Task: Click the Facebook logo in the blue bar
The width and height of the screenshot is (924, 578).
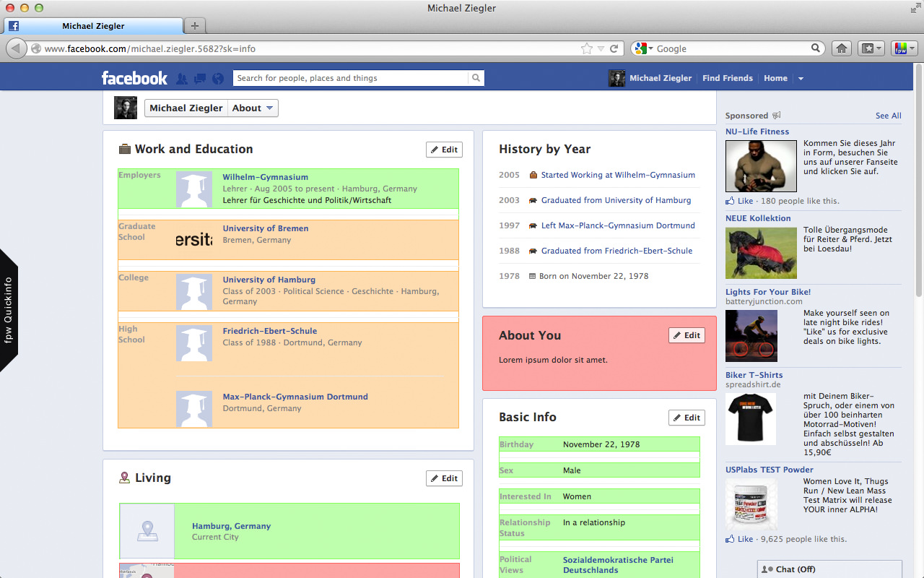Action: click(134, 78)
